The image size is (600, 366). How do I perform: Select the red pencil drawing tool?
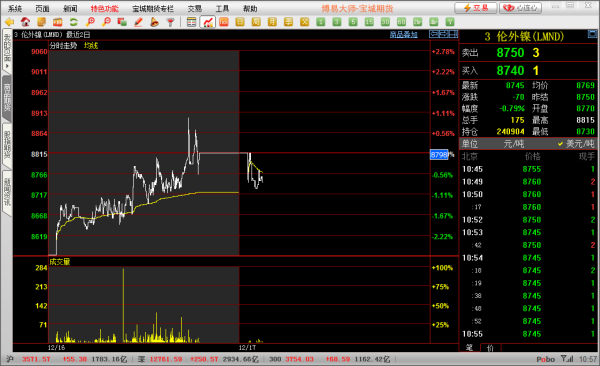click(139, 22)
